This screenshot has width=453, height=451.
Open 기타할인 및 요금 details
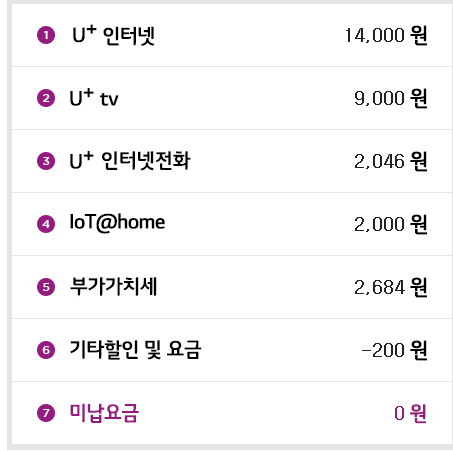(x=135, y=350)
